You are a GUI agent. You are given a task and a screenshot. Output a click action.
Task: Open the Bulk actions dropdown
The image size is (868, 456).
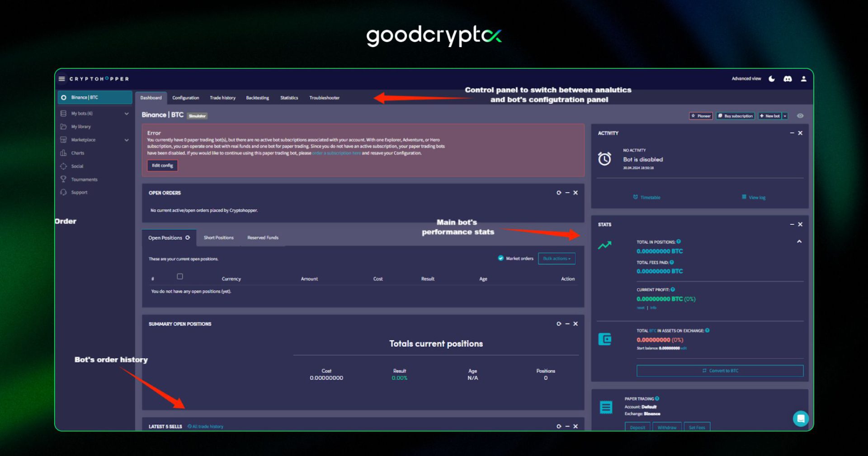[557, 259]
